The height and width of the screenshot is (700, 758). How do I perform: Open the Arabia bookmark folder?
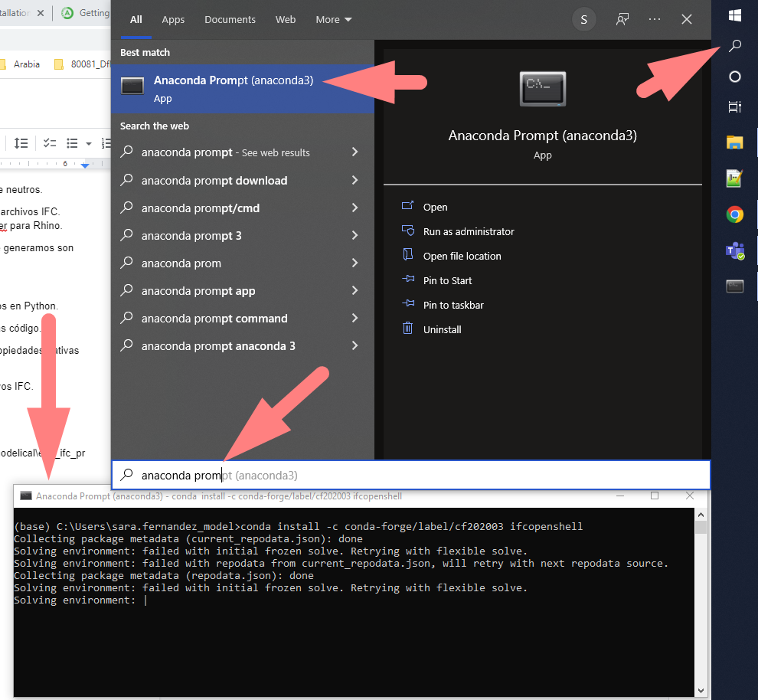pos(19,64)
